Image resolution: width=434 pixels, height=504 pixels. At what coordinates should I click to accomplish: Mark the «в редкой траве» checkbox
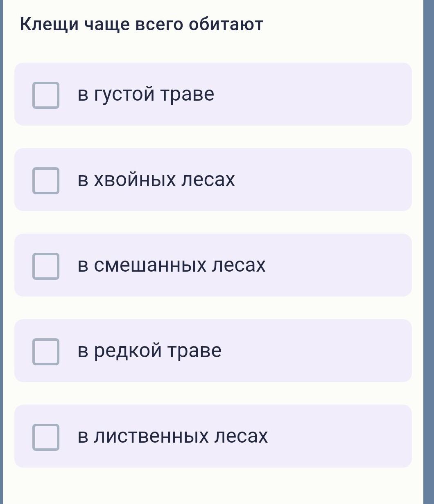[46, 351]
